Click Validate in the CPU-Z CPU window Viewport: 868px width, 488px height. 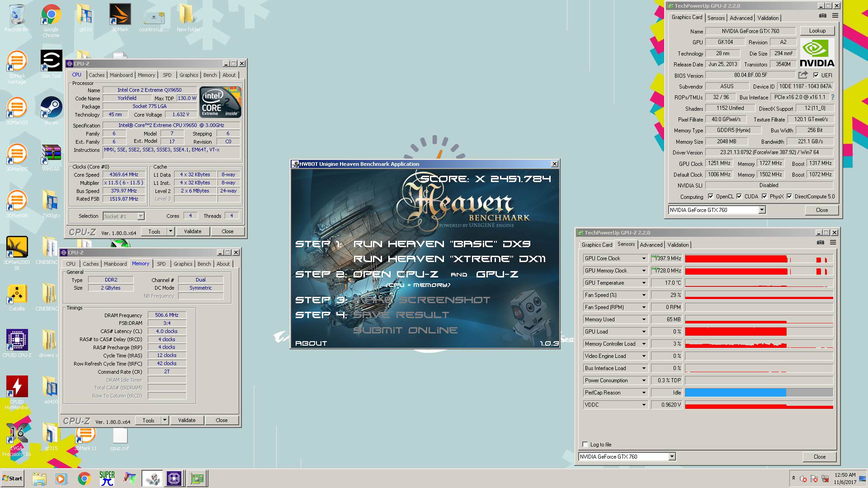(x=193, y=231)
